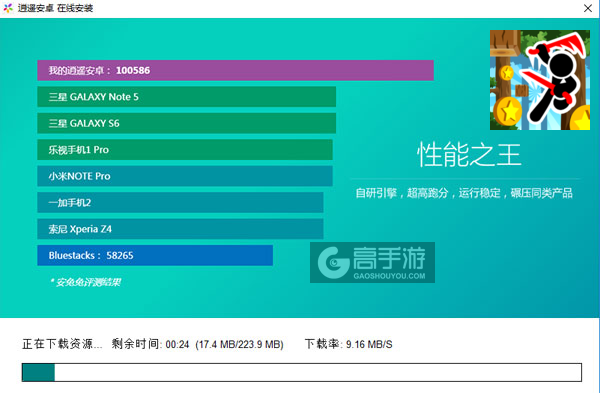Select the 索尼 Xperia Z4 bar
The width and height of the screenshot is (600, 393).
[x=180, y=229]
